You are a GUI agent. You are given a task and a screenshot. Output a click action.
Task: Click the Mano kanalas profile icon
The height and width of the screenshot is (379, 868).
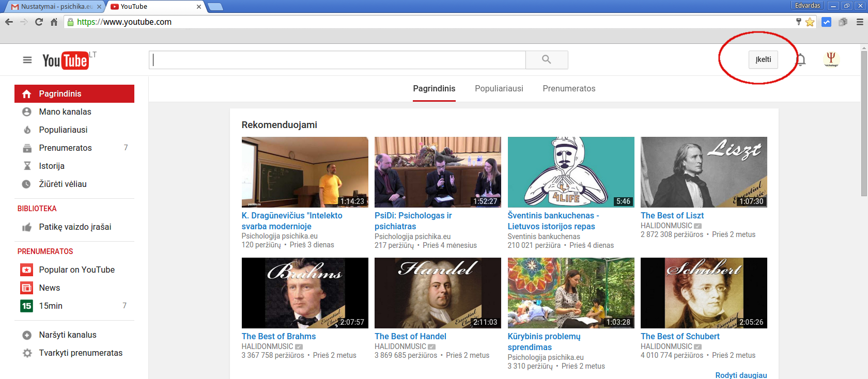(27, 112)
